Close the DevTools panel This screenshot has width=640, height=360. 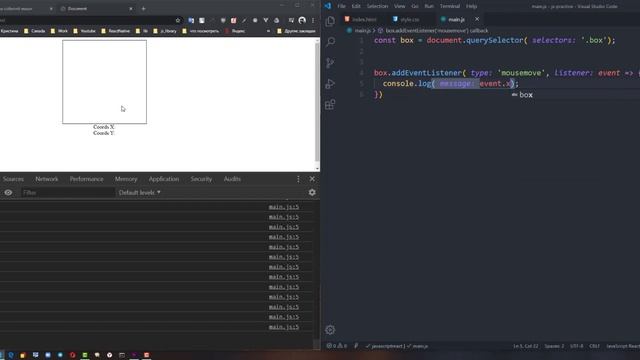coord(312,179)
